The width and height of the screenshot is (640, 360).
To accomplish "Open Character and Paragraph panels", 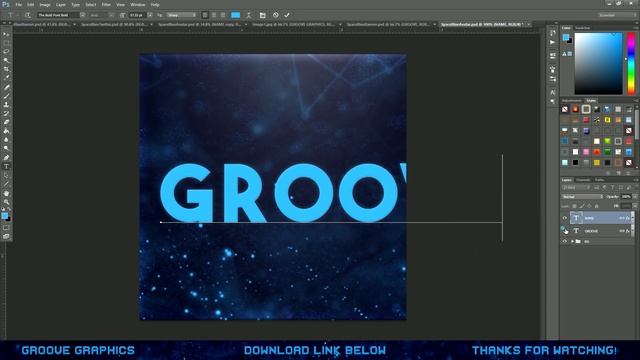I will click(262, 15).
